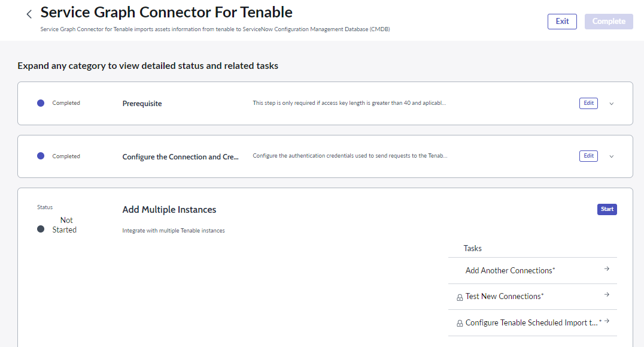Expand the Configure the Connection category chevron
Screen dimensions: 644x347
click(611, 156)
